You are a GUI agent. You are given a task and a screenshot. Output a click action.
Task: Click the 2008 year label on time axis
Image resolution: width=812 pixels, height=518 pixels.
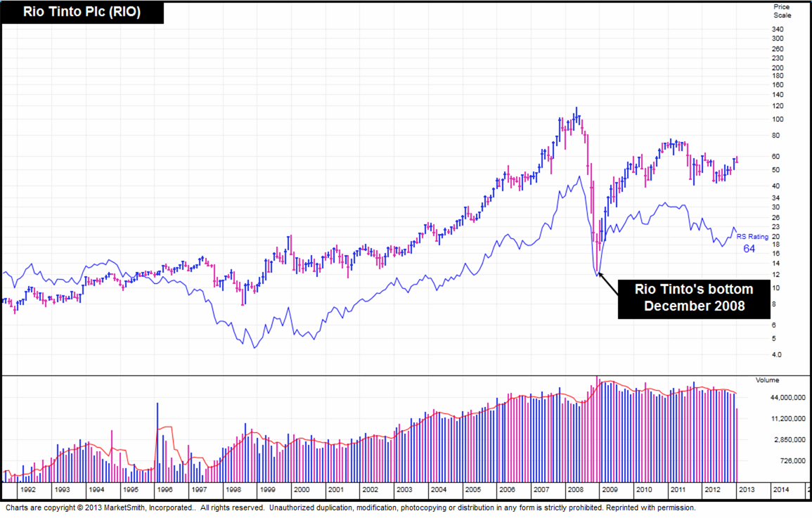point(575,489)
